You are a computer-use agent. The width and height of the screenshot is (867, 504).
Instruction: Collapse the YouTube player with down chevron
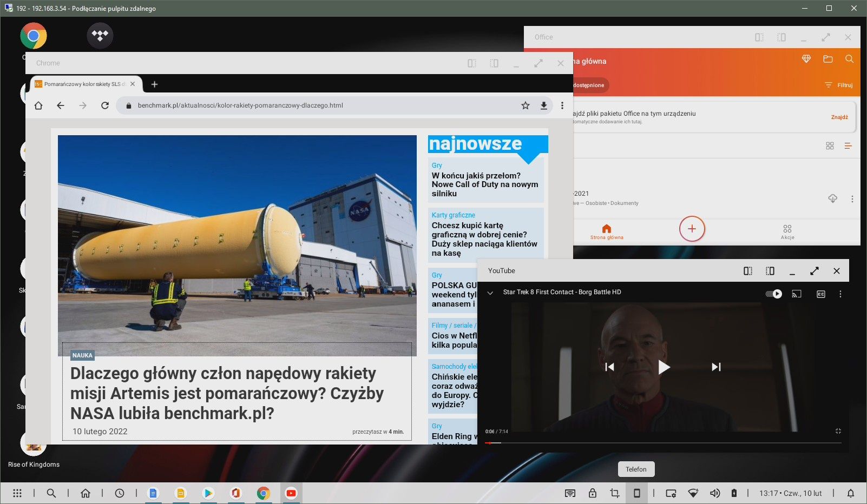(490, 293)
